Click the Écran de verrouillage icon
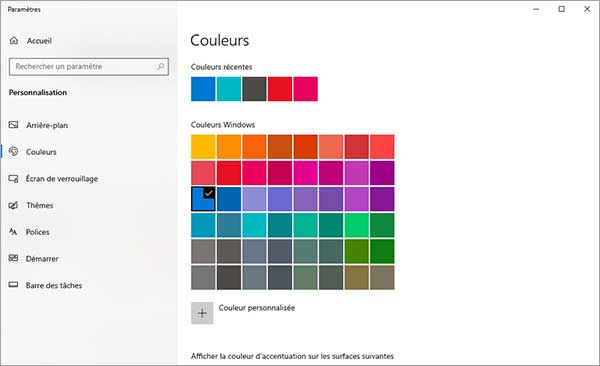600x366 pixels. (x=13, y=178)
